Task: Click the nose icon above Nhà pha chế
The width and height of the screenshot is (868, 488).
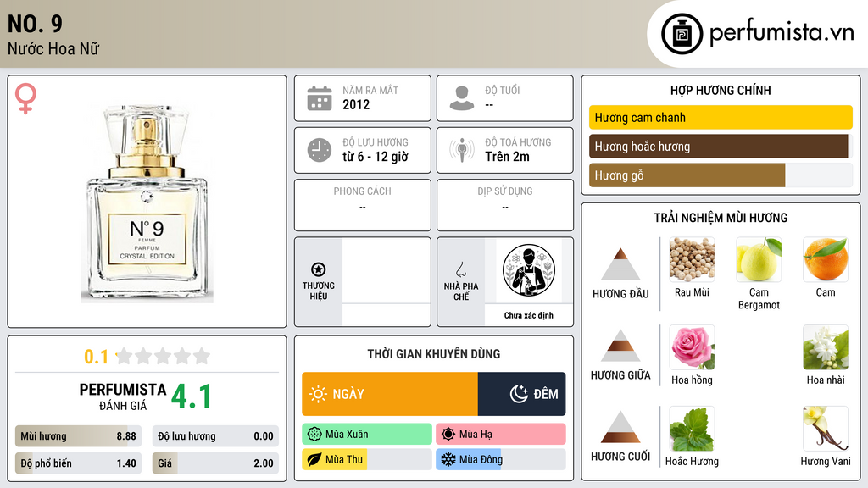Action: click(460, 269)
